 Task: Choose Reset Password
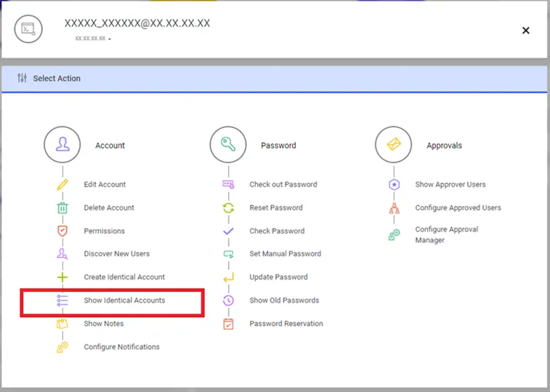tap(276, 208)
